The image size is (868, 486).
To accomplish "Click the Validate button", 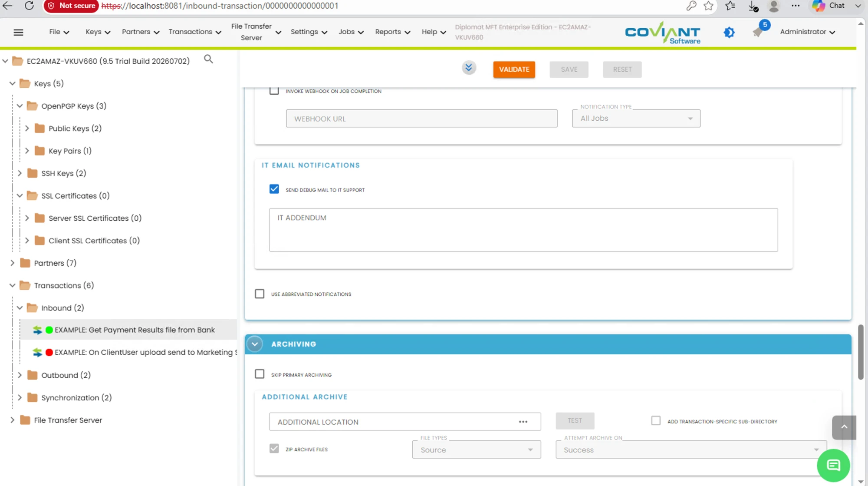I will tap(514, 69).
